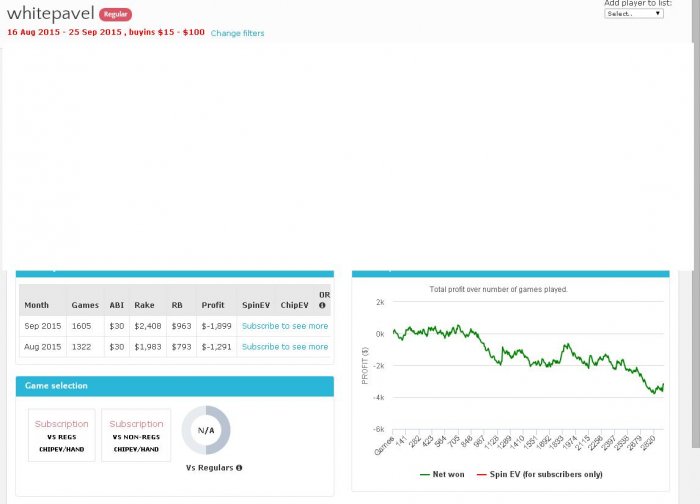Open Subscribe to see more in Sep 2015 row
Image resolution: width=700 pixels, height=504 pixels.
(x=285, y=326)
